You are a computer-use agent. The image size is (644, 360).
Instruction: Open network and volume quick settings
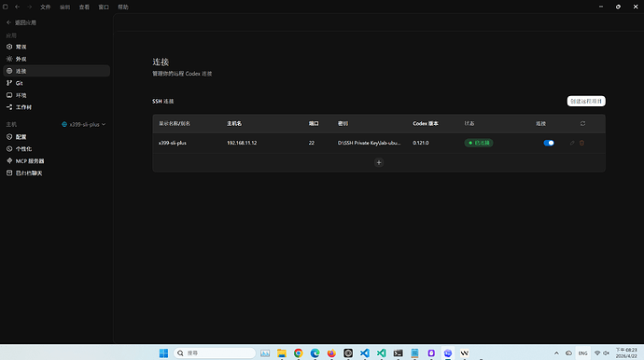[x=602, y=353]
